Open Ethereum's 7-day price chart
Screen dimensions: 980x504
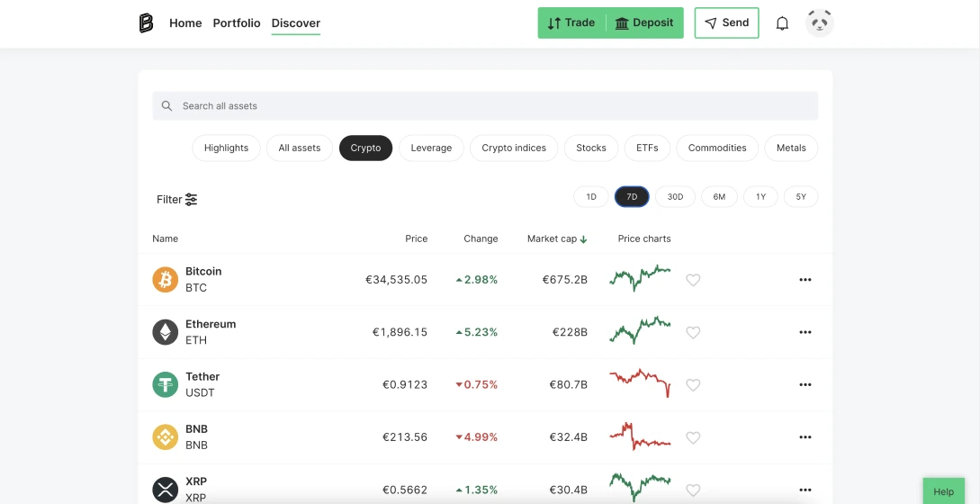[x=640, y=330]
